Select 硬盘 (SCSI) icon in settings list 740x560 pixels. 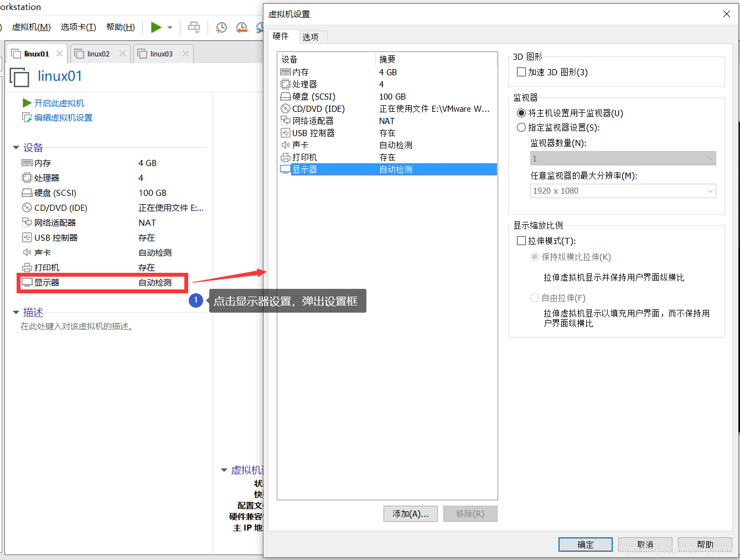click(286, 96)
